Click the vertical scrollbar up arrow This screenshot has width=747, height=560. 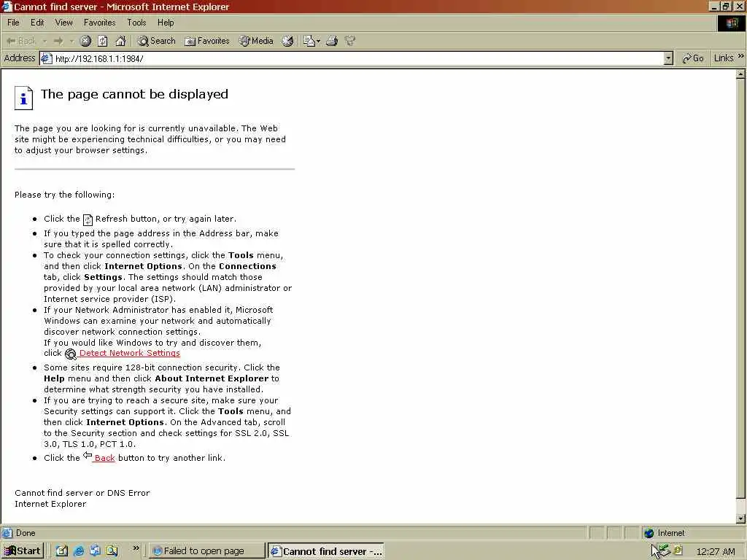point(741,74)
